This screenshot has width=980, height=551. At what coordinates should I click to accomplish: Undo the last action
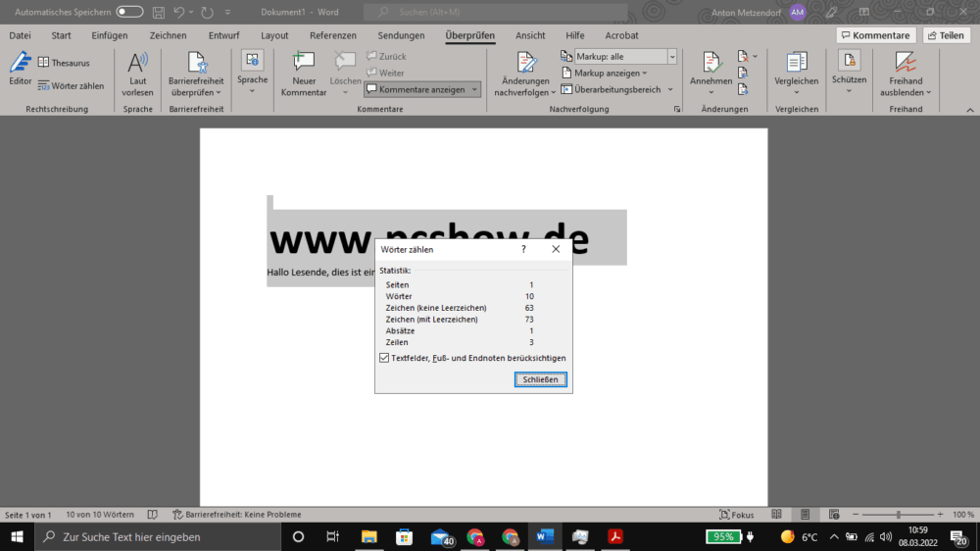point(179,12)
